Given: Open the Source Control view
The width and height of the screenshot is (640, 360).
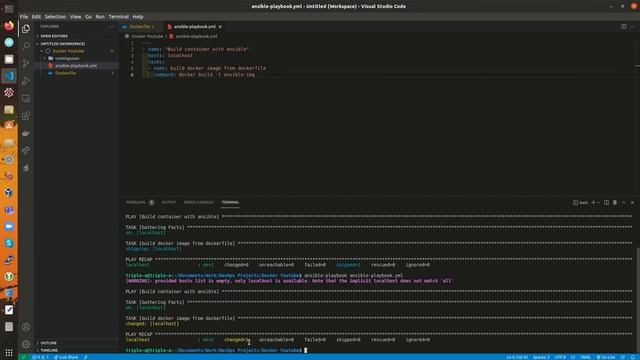Looking at the screenshot, I should coord(26,63).
